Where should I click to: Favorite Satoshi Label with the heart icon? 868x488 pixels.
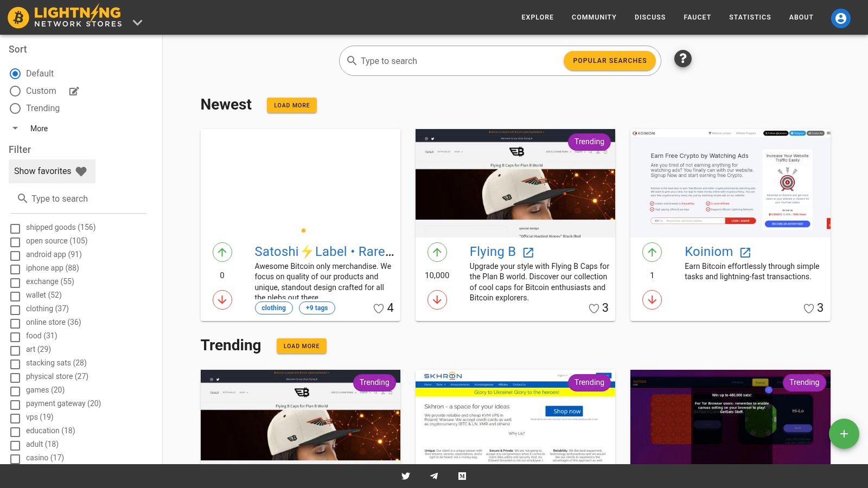[379, 309]
